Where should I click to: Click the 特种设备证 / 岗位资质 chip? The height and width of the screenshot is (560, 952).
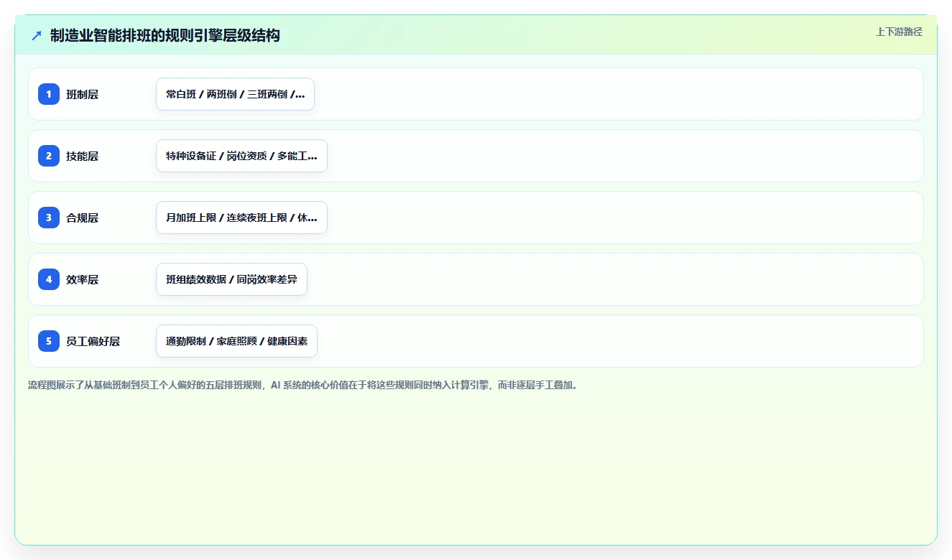coord(241,156)
